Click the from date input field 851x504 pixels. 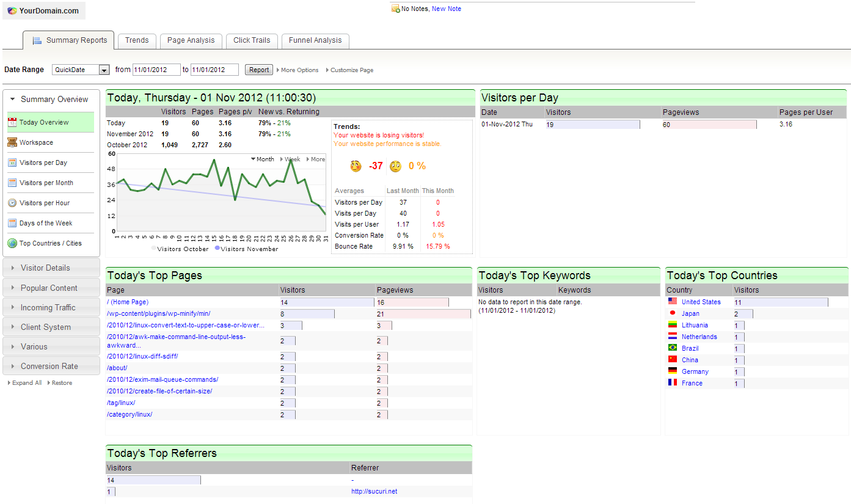point(156,70)
